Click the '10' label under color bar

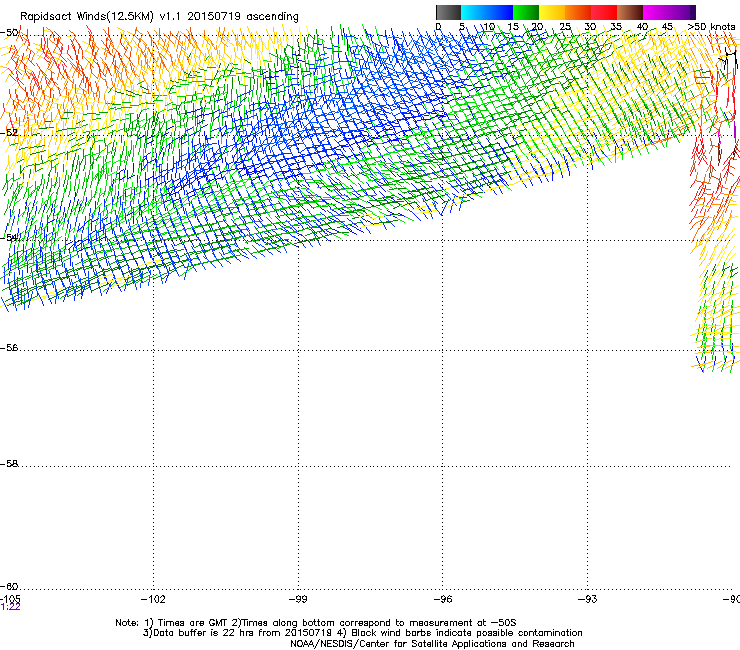(489, 27)
